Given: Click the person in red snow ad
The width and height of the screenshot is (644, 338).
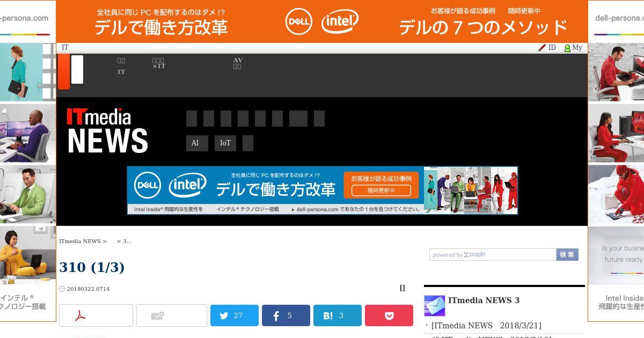Looking at the screenshot, I should coord(616,194).
